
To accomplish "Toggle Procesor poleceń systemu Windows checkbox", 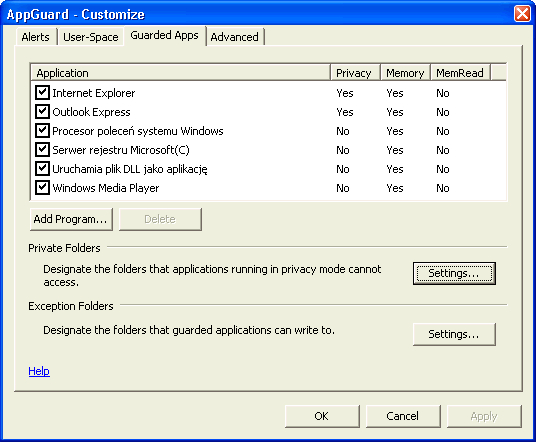I will tap(42, 131).
